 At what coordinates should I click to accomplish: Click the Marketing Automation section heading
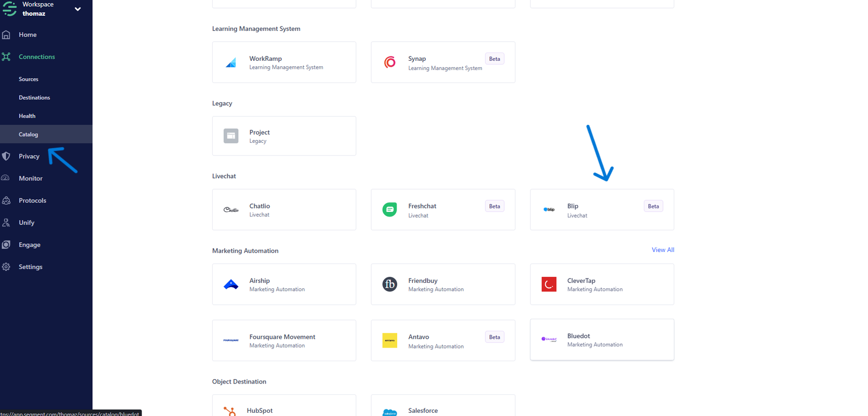pos(245,251)
